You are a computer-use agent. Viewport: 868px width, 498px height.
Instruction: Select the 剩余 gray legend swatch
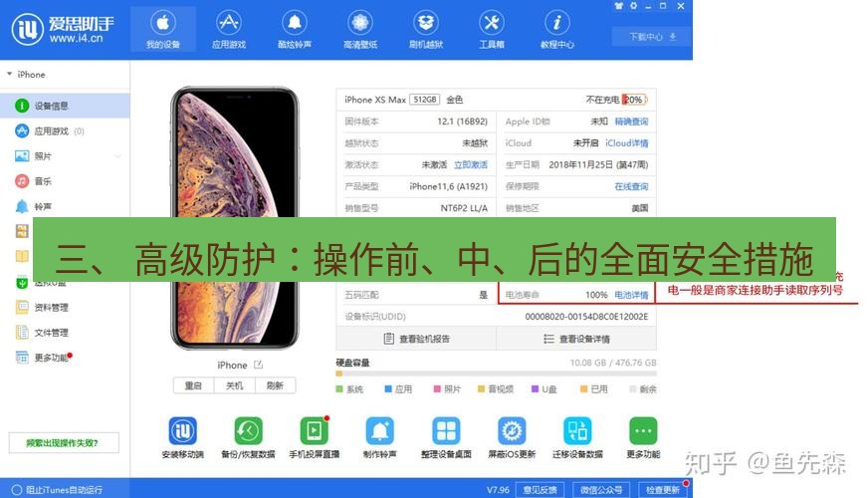click(x=633, y=388)
